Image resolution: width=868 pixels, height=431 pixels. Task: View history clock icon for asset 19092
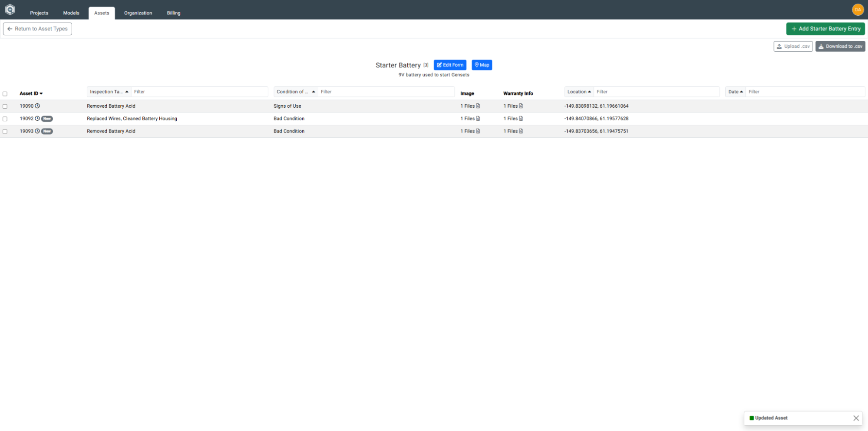[37, 119]
